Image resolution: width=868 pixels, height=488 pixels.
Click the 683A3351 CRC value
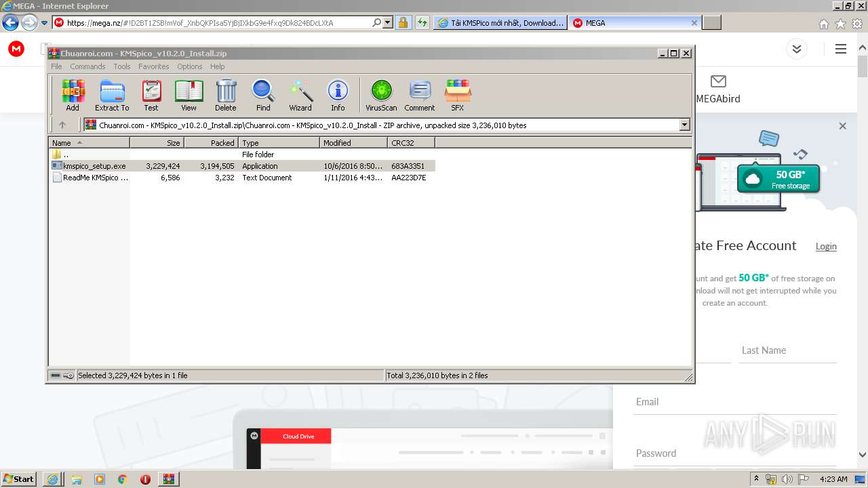(x=408, y=166)
